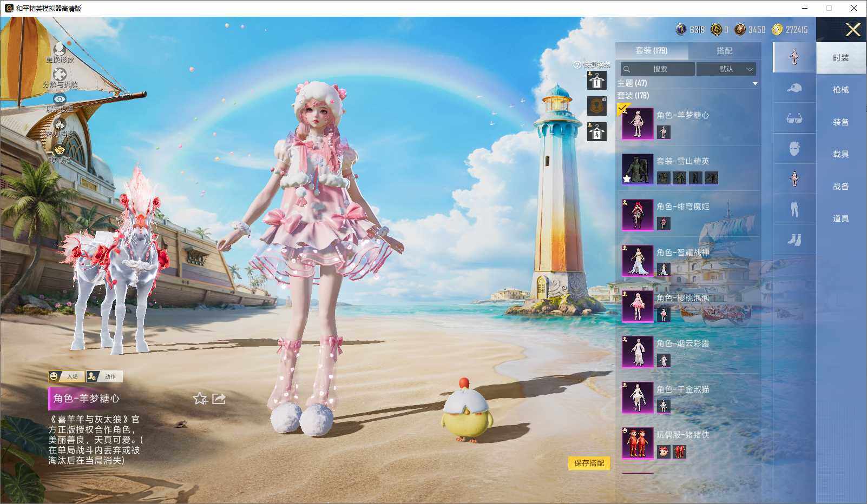Select the pants category icon
Screen dimensions: 867x504
point(794,209)
